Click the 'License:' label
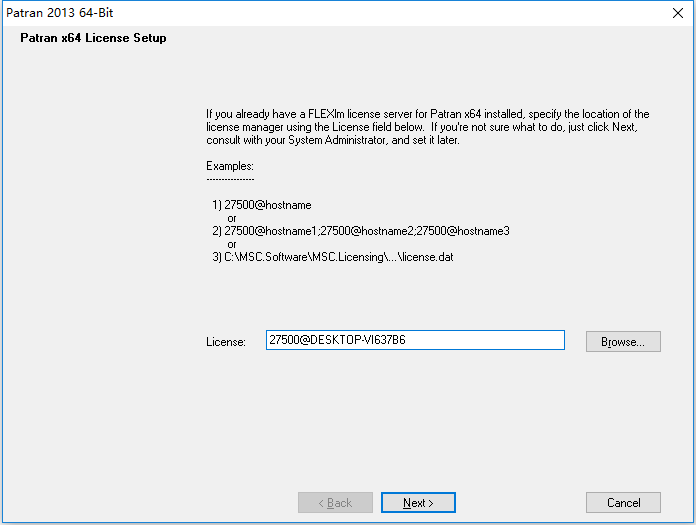This screenshot has width=696, height=525. [225, 342]
